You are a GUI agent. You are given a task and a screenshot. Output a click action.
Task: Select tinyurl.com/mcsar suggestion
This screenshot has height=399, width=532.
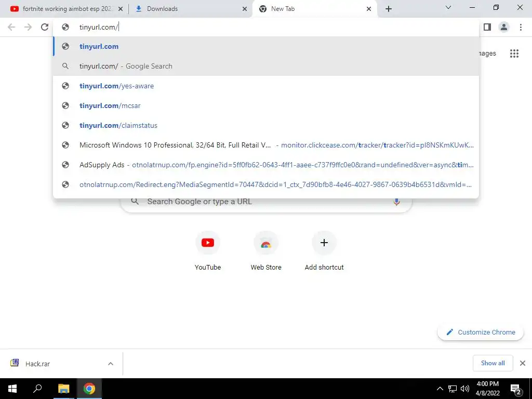click(266, 105)
